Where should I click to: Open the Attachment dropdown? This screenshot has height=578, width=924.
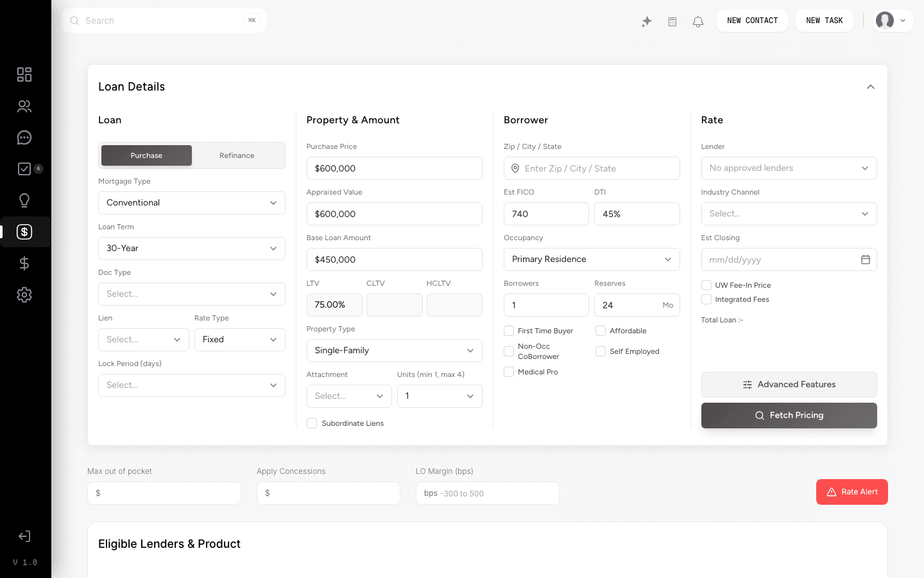349,396
